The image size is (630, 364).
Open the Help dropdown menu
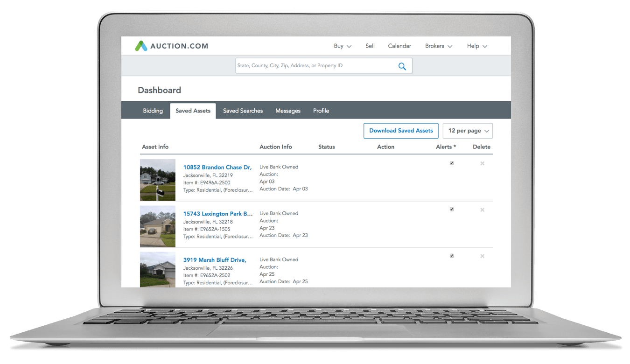[477, 46]
